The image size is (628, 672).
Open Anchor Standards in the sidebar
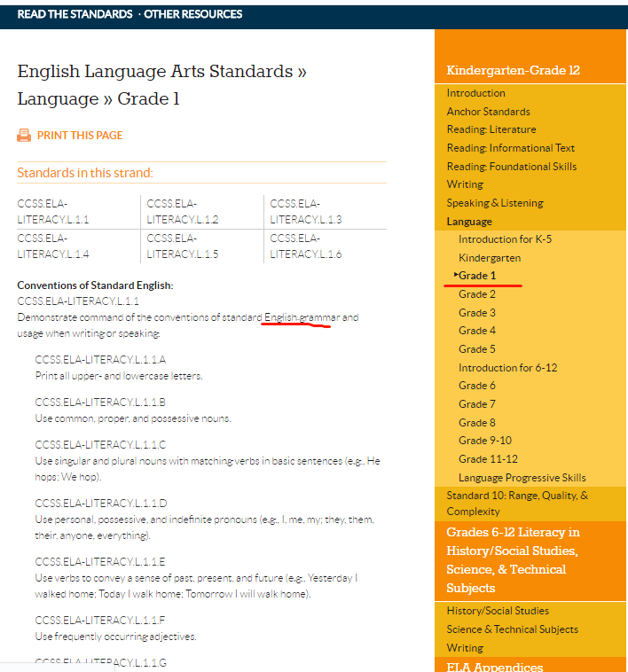(x=488, y=112)
